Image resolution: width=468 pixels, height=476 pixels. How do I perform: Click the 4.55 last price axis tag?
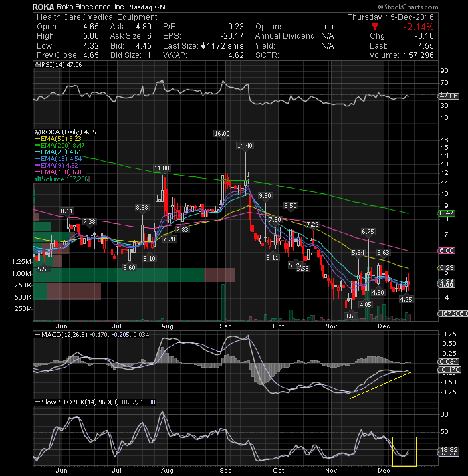pyautogui.click(x=447, y=285)
